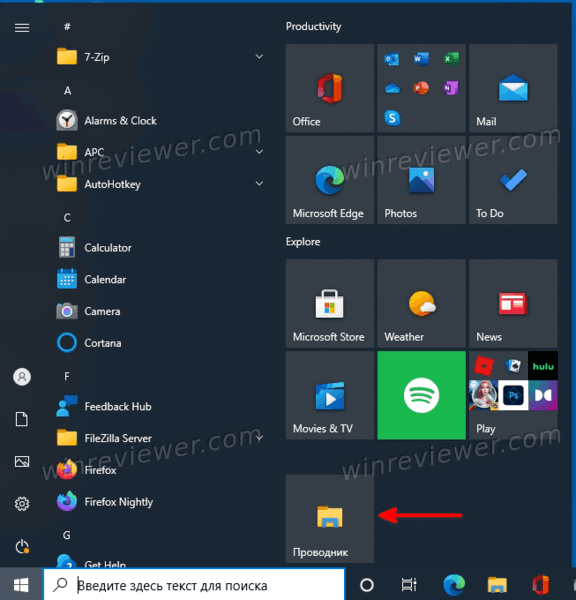Image resolution: width=576 pixels, height=600 pixels.
Task: Click the C letter header
Action: coord(67,218)
